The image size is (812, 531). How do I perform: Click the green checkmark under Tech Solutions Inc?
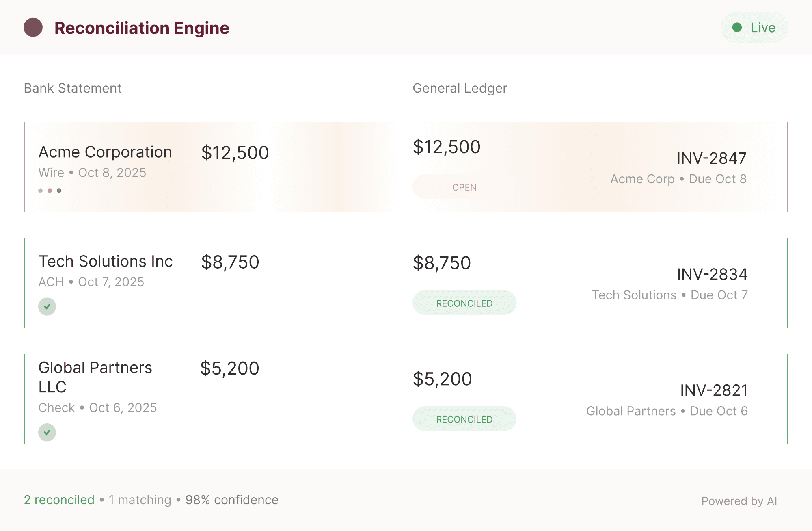click(x=47, y=307)
